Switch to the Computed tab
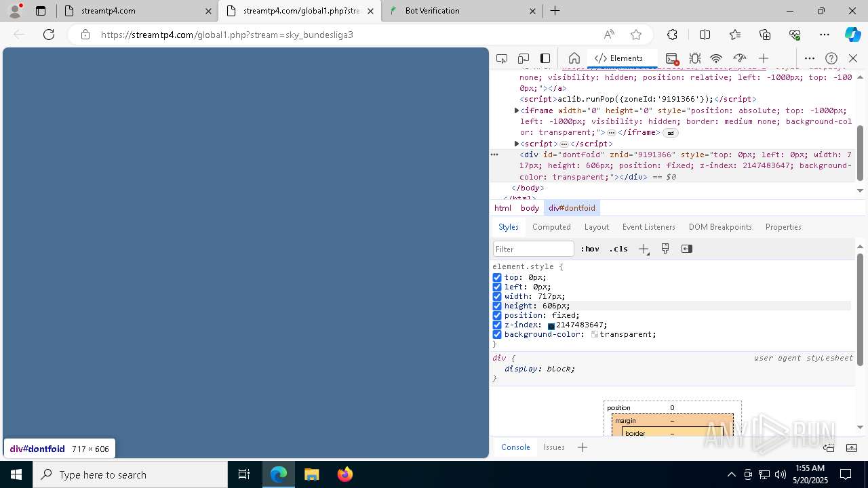 coord(551,227)
